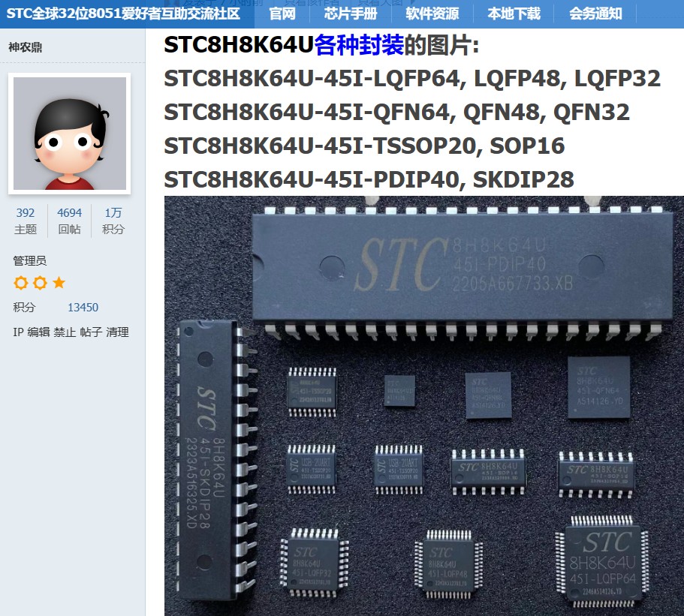Screen dimensions: 684x616
Task: Click the 禁止 admin link
Action: point(65,332)
